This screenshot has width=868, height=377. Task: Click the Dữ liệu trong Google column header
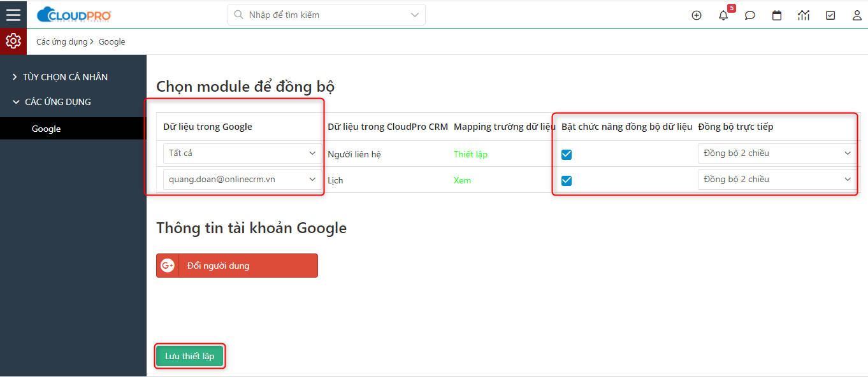(208, 127)
